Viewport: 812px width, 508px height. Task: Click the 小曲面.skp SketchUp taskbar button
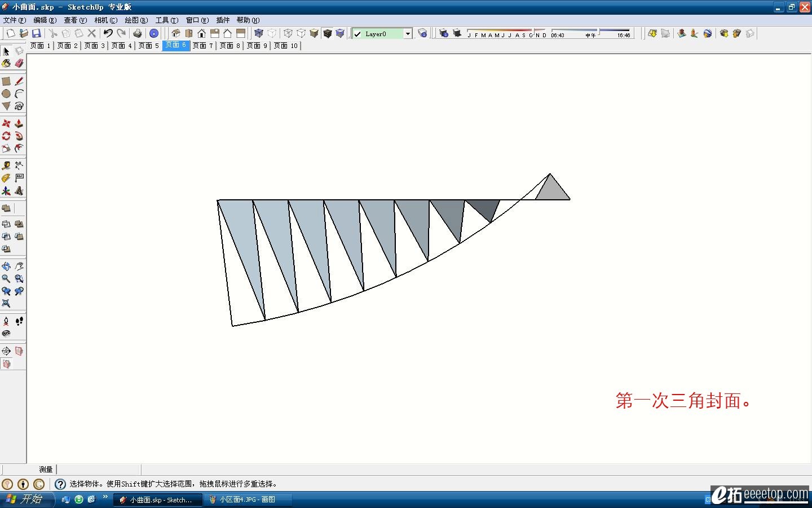click(158, 500)
